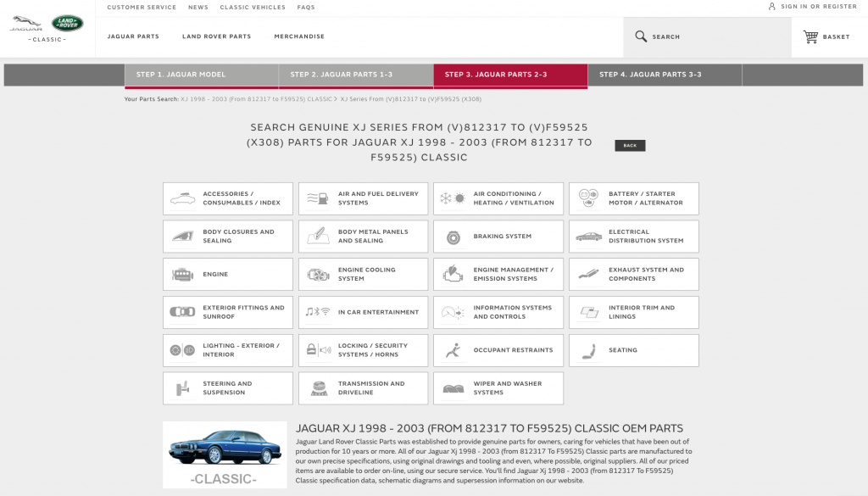Click into the Search field

coord(707,37)
